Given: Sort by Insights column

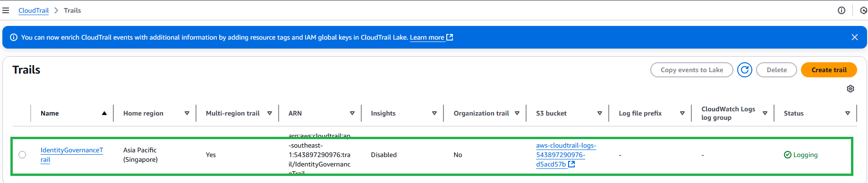Looking at the screenshot, I should [434, 113].
